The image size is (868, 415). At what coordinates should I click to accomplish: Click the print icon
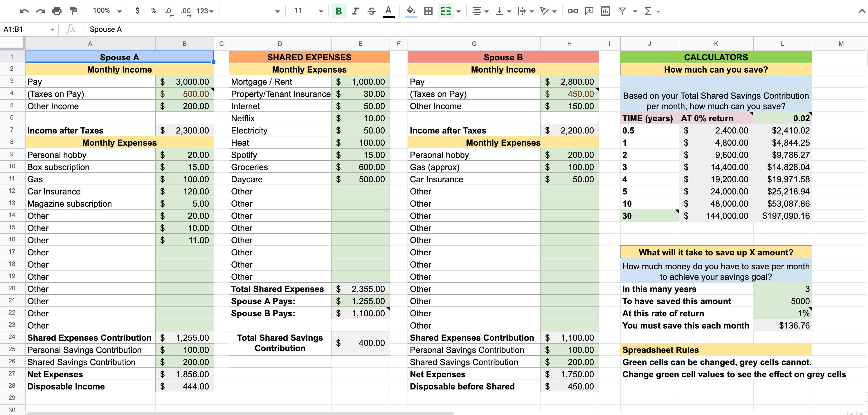tap(57, 11)
